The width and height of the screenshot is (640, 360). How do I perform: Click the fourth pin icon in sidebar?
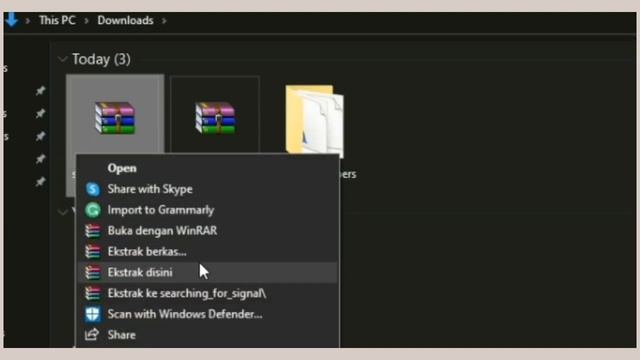click(x=40, y=159)
